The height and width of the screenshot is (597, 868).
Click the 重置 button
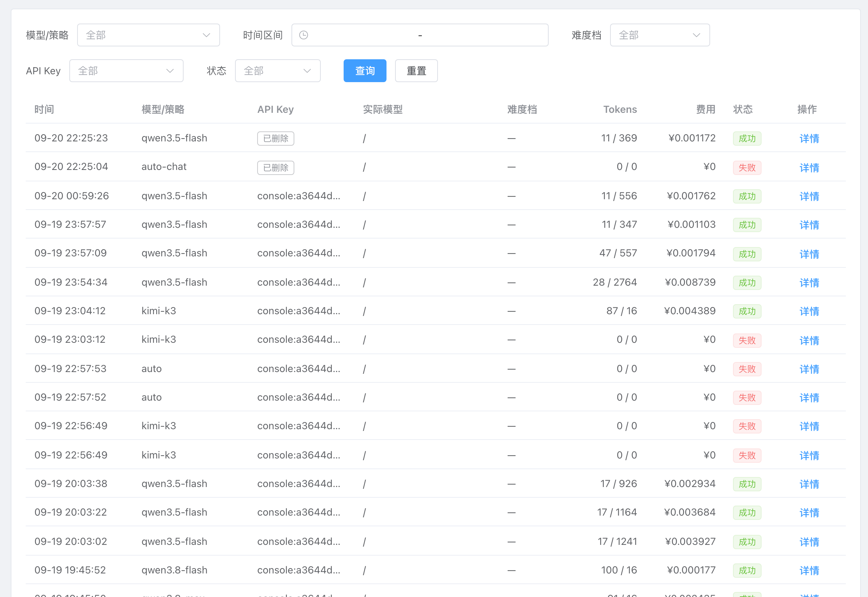416,71
